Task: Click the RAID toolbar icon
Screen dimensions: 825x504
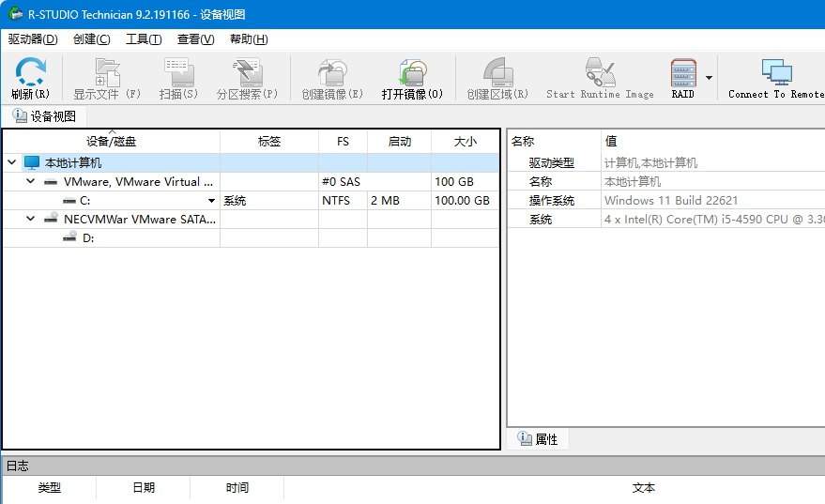Action: point(683,72)
